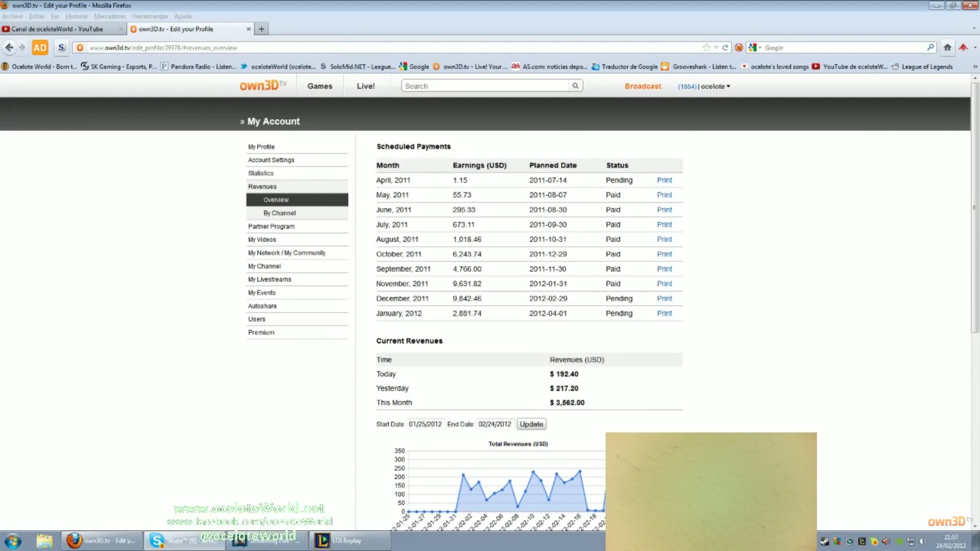Go to the browser home page icon

pos(947,47)
